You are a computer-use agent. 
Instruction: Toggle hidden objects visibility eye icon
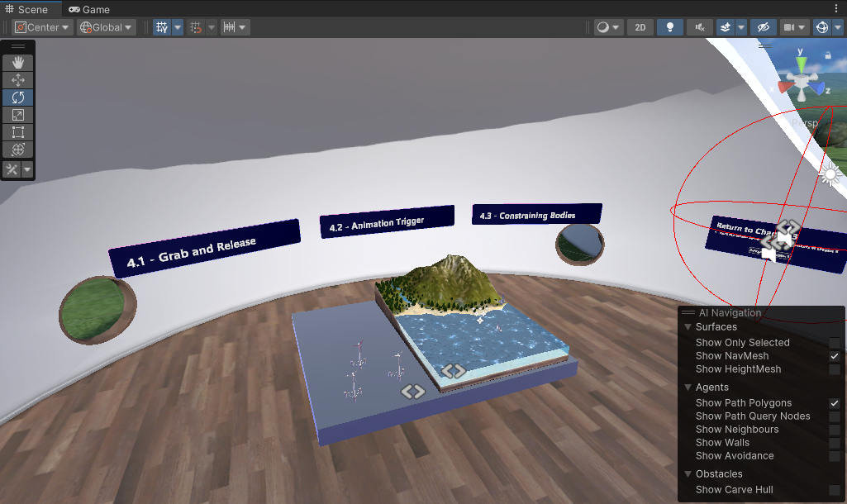tap(763, 27)
